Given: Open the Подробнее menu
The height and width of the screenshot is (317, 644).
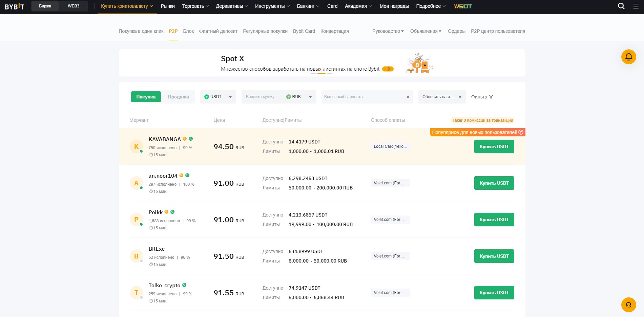Looking at the screenshot, I should click(431, 6).
